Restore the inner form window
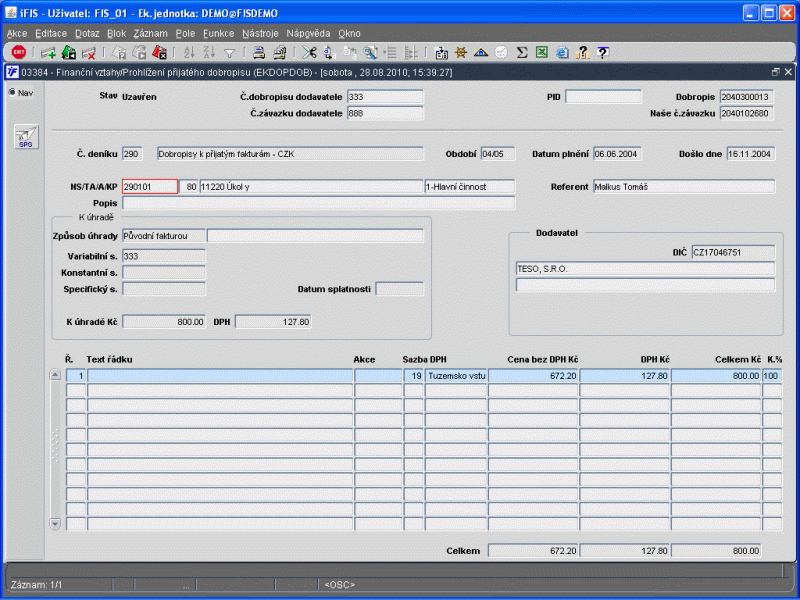The image size is (800, 600). click(x=776, y=72)
